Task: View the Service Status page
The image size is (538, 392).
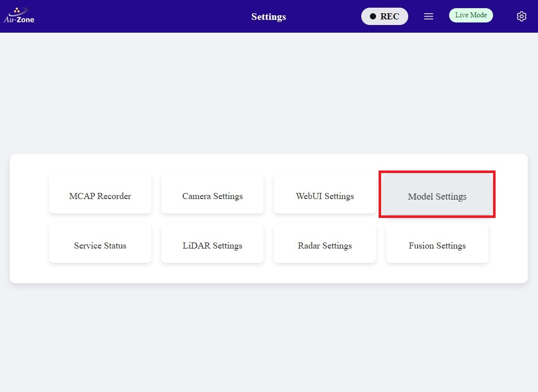Action: tap(100, 246)
